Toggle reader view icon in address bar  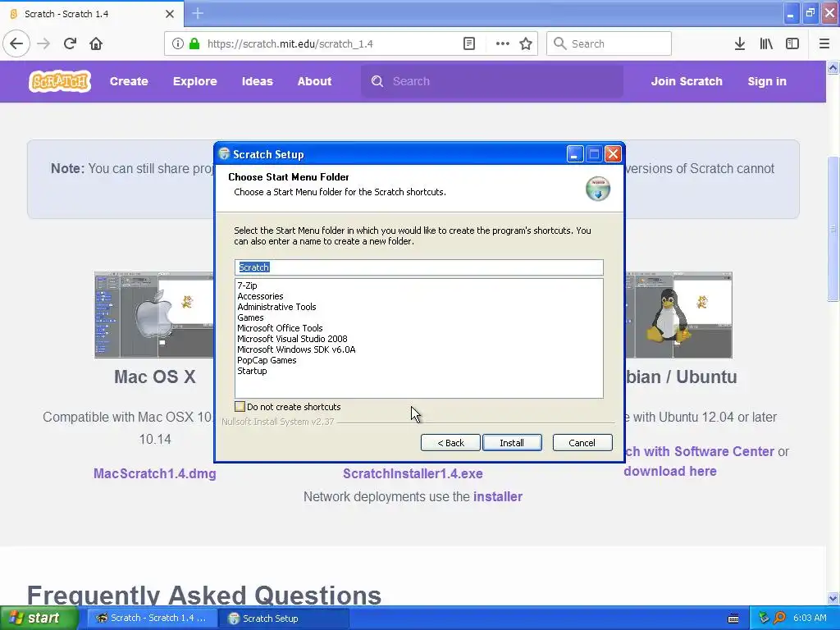click(x=469, y=43)
